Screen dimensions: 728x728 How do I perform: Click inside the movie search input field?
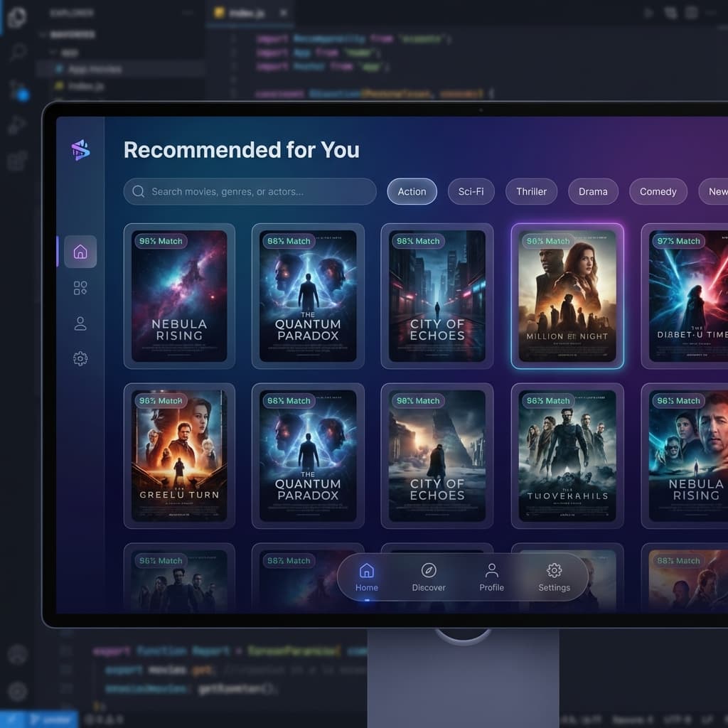[249, 191]
